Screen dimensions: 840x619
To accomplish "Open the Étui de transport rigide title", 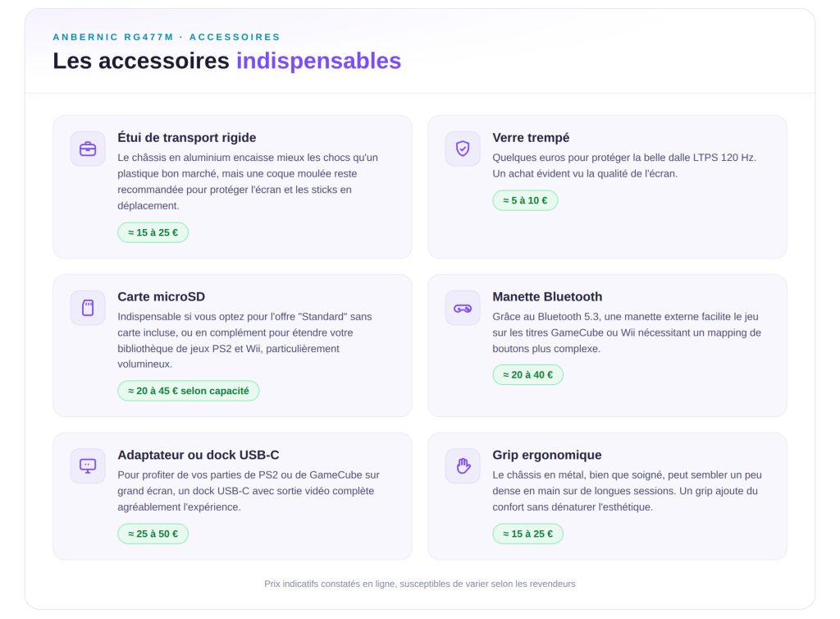I will pos(187,138).
